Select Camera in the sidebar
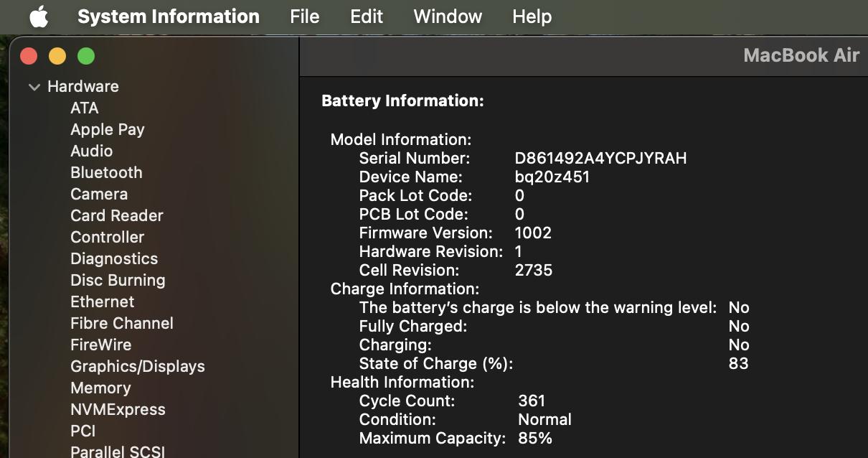The image size is (868, 458). pos(99,194)
